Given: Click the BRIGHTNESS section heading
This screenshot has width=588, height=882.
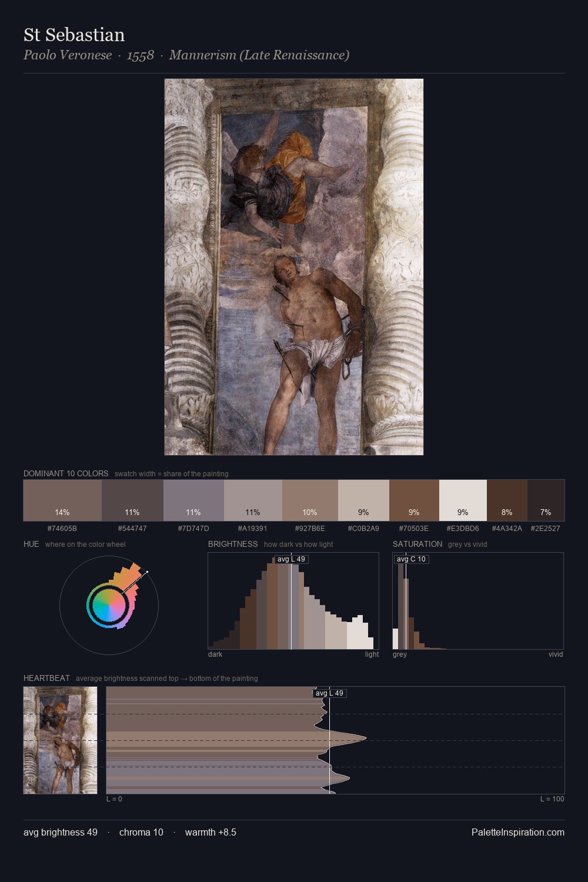Looking at the screenshot, I should point(233,544).
